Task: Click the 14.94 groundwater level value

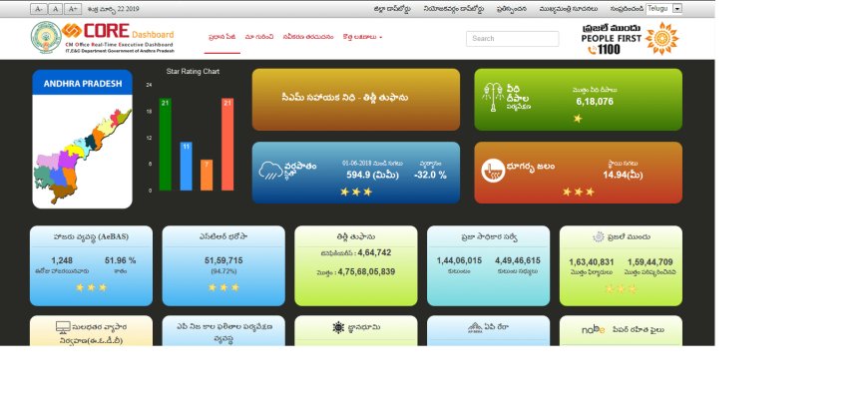Action: click(x=623, y=175)
